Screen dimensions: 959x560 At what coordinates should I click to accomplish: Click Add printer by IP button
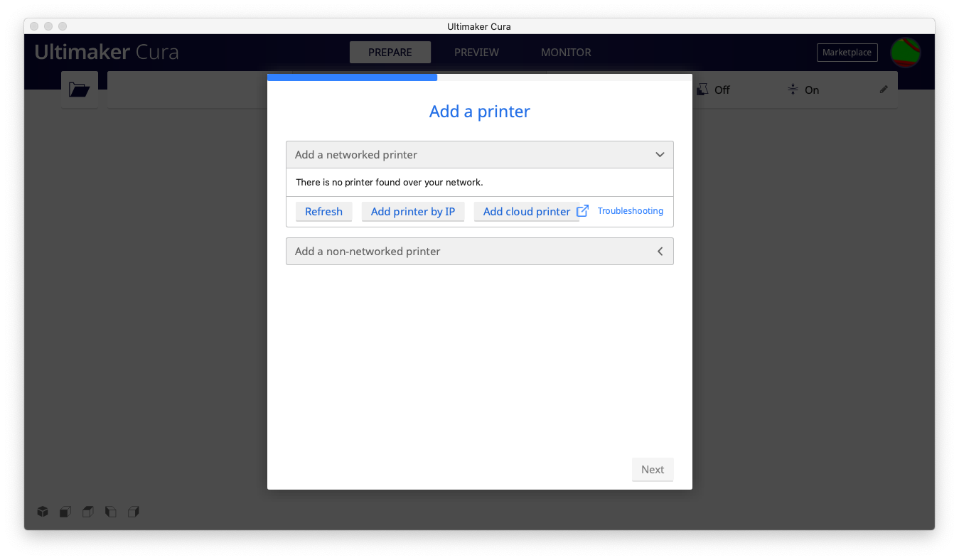point(413,212)
